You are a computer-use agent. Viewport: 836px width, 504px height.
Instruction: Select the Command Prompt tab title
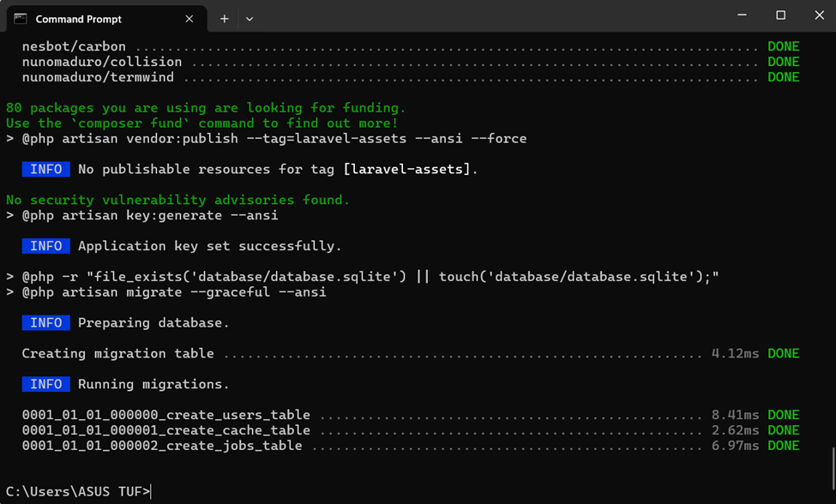coord(79,19)
